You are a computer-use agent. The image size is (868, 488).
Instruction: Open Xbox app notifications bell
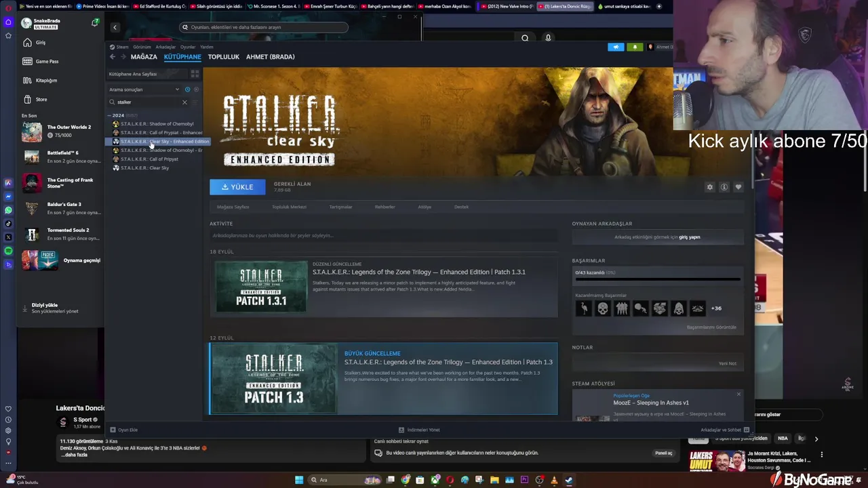(x=95, y=22)
